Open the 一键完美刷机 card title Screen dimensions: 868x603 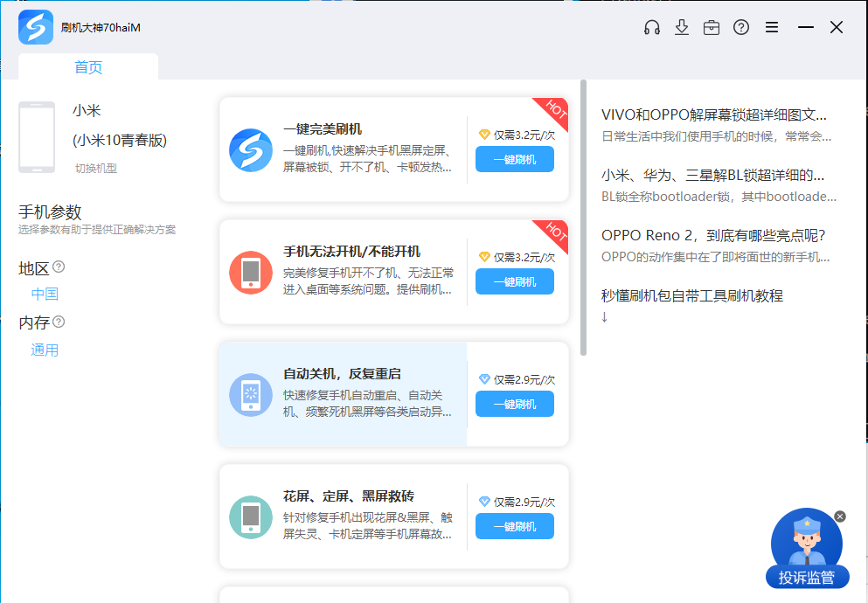323,128
